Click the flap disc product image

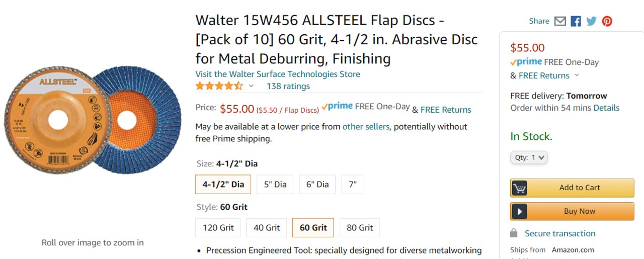click(x=93, y=120)
